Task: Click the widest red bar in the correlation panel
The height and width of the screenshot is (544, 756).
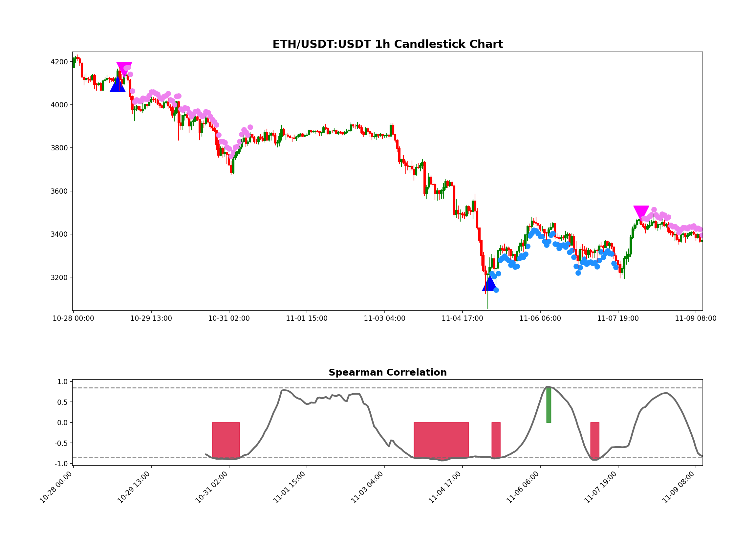Action: coord(441,440)
